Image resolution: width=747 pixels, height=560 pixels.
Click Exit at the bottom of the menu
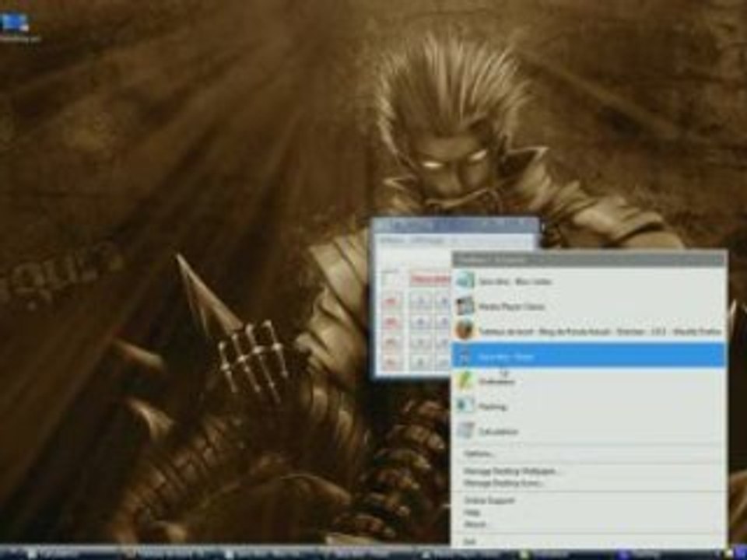[589, 541]
